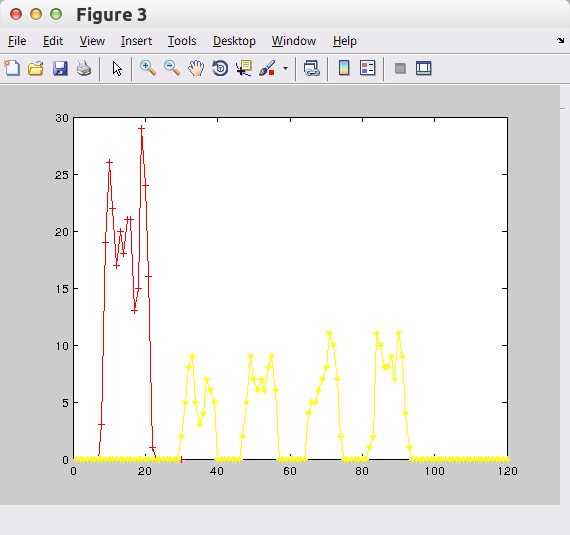Choose the Data Cursor tool
570x535 pixels.
click(x=244, y=68)
